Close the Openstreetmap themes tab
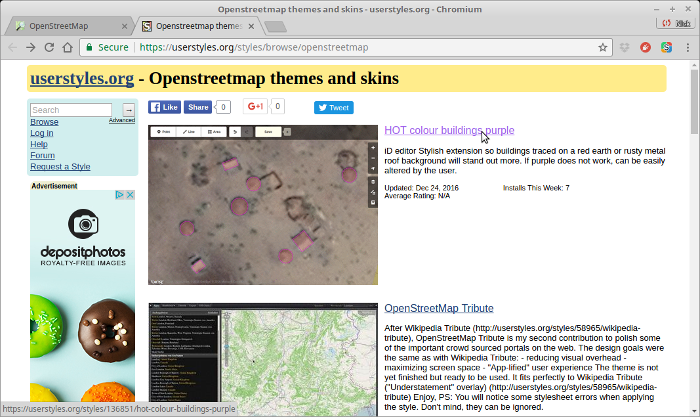 pos(251,26)
